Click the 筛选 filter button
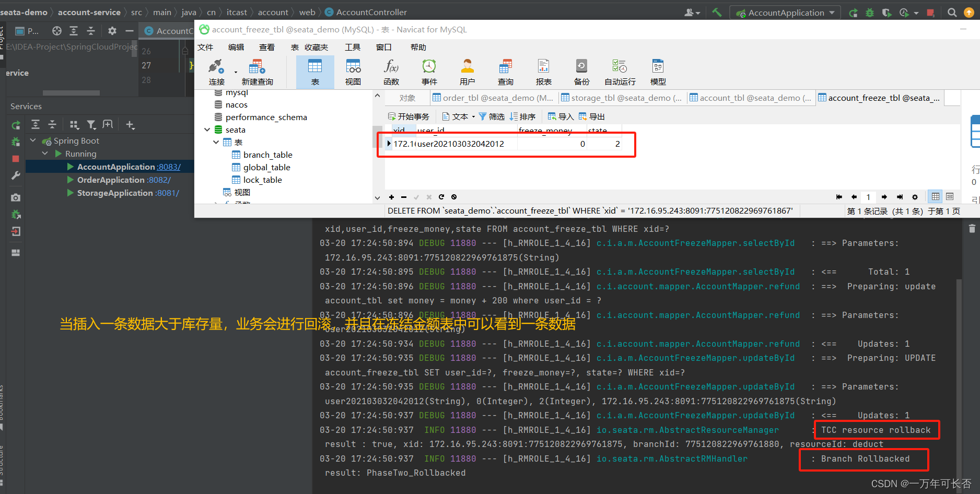980x494 pixels. 492,116
